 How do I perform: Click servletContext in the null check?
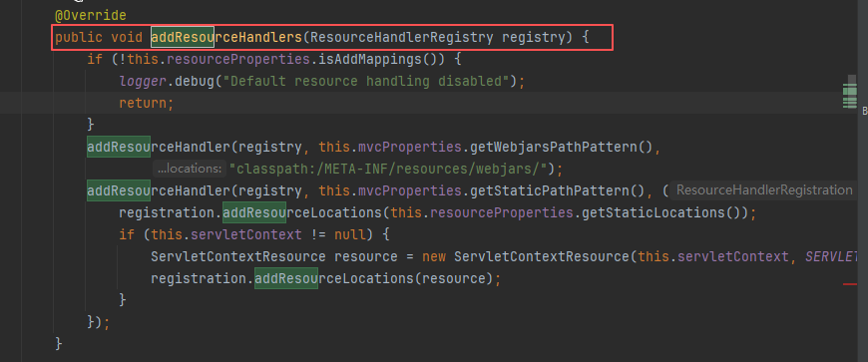coord(246,234)
